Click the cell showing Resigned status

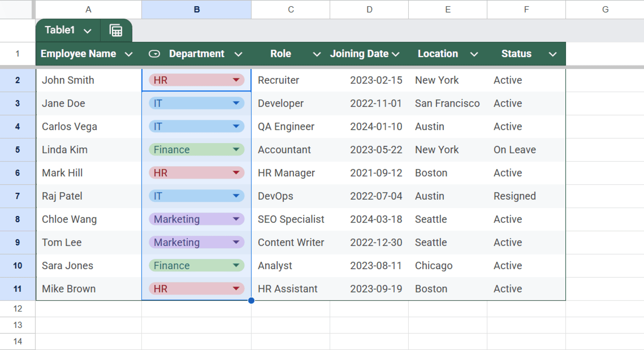pos(514,196)
